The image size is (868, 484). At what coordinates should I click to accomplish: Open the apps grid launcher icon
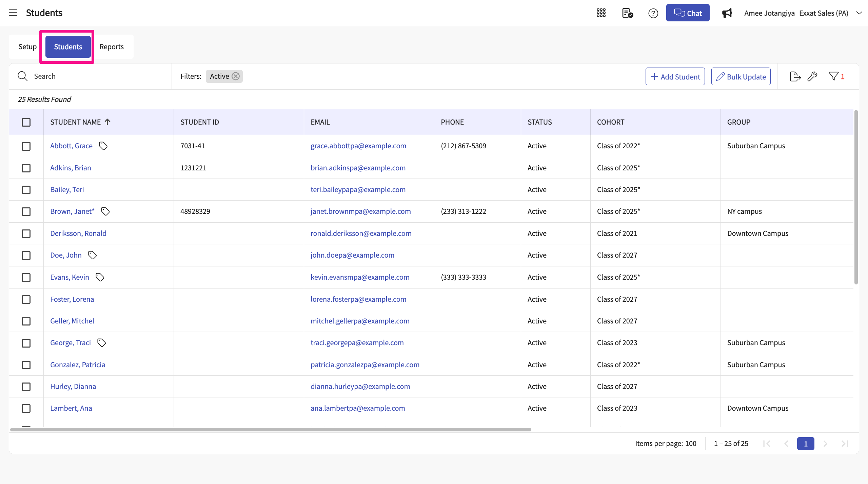pos(601,13)
